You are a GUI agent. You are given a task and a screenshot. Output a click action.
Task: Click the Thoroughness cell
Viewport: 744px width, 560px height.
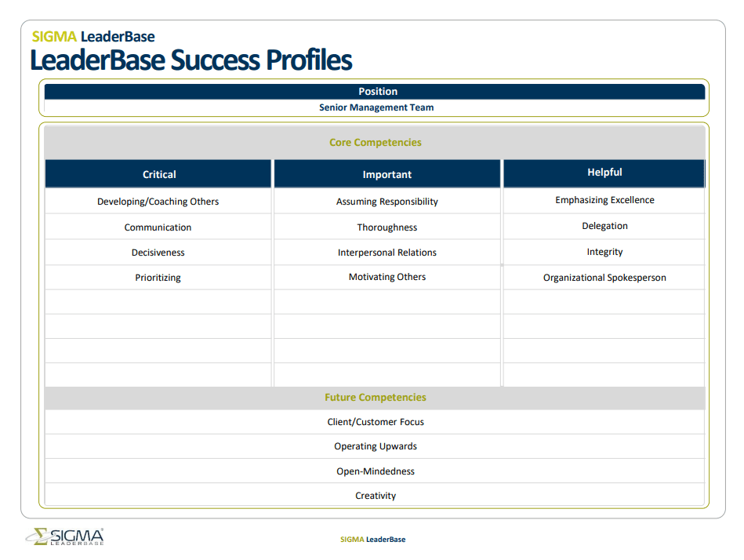(387, 227)
